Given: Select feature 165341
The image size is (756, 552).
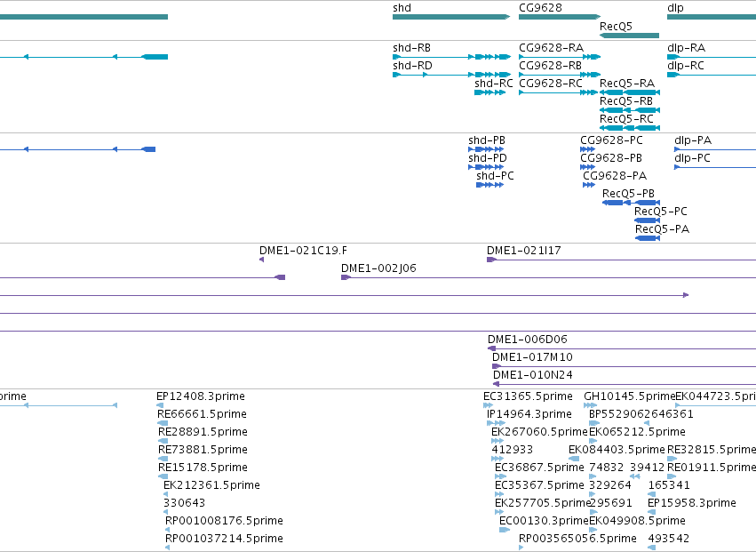Looking at the screenshot, I should click(652, 494).
